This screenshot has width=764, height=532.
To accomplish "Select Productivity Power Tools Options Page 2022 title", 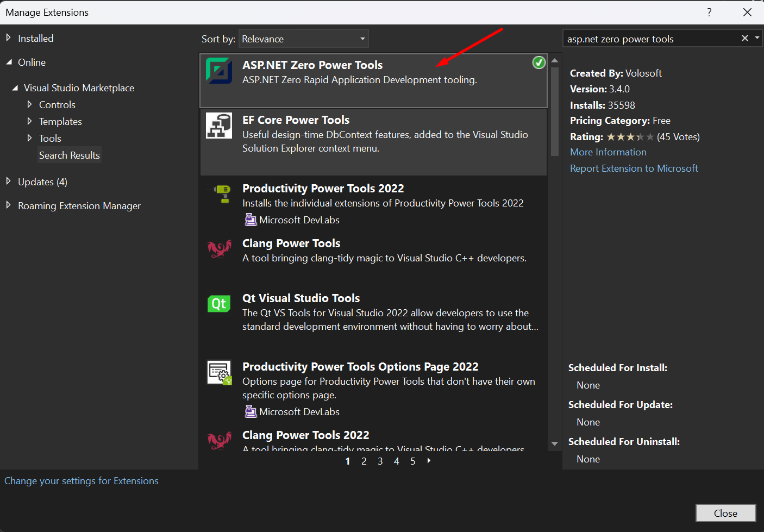I will [x=360, y=367].
